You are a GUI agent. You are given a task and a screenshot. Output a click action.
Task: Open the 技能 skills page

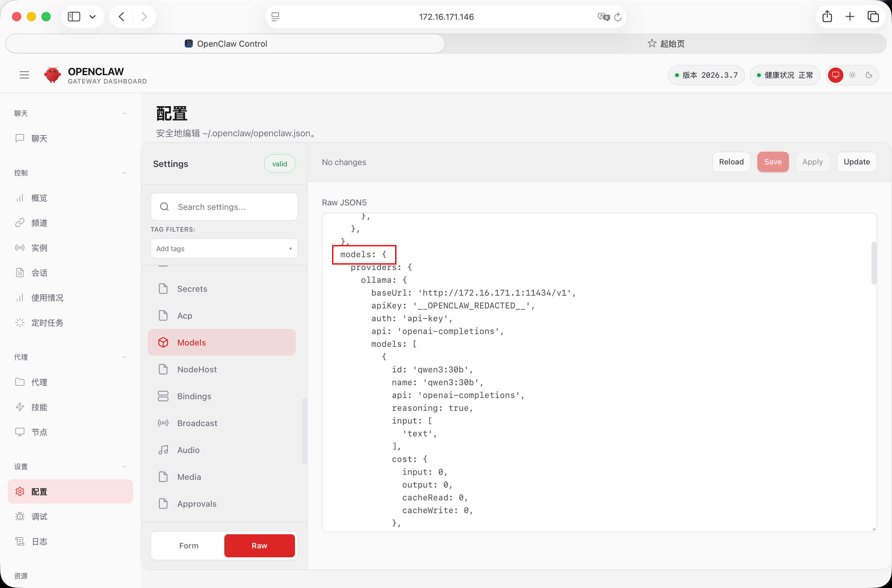tap(39, 407)
